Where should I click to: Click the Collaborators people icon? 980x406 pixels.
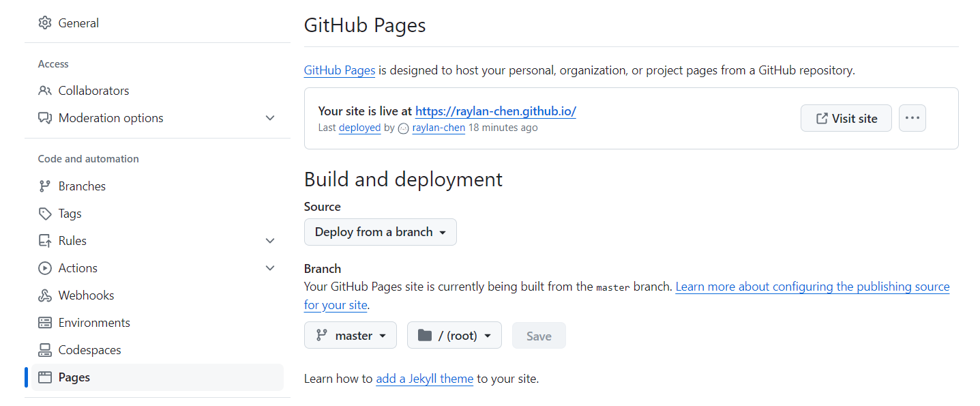click(45, 91)
